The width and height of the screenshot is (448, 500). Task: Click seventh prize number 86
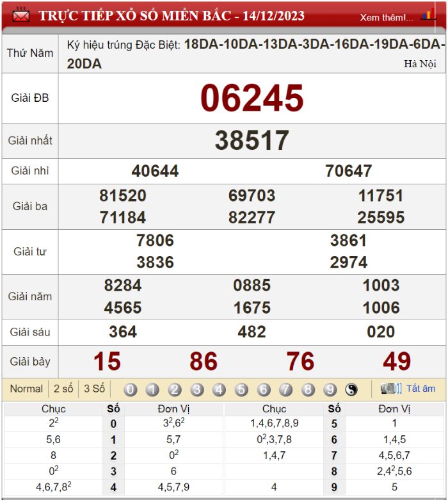click(204, 361)
